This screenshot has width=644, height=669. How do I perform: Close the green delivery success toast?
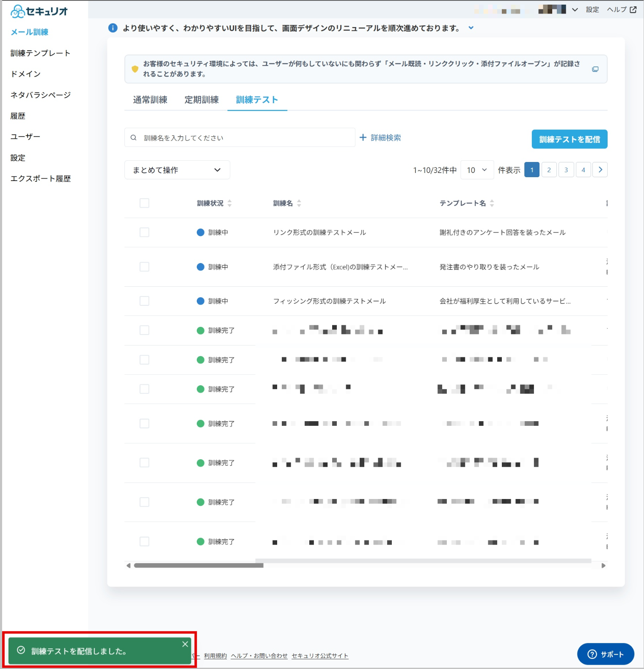(185, 644)
